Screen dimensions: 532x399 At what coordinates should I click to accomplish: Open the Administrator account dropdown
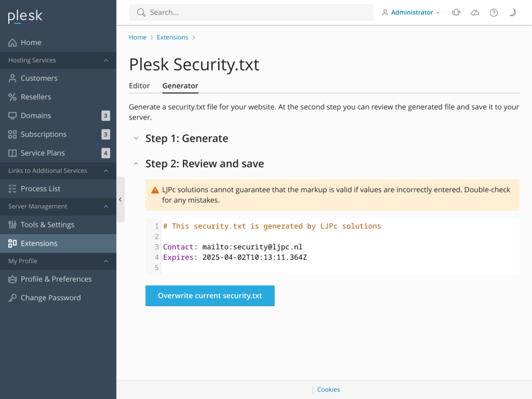click(410, 12)
